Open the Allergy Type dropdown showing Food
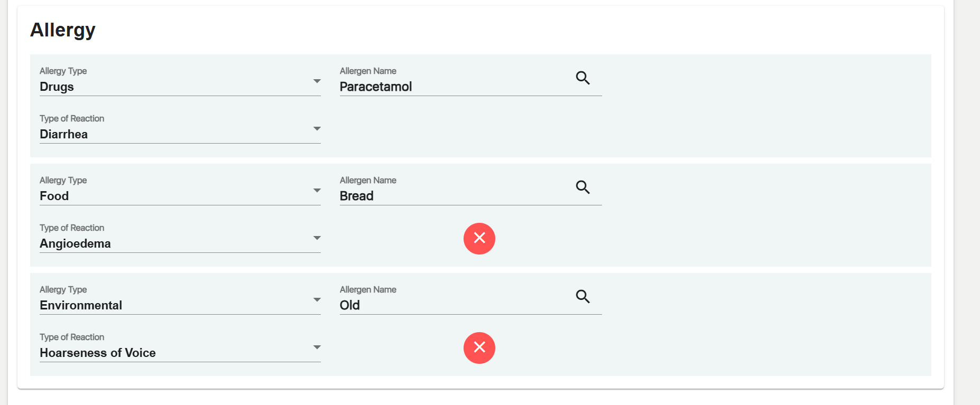980x405 pixels. [180, 196]
